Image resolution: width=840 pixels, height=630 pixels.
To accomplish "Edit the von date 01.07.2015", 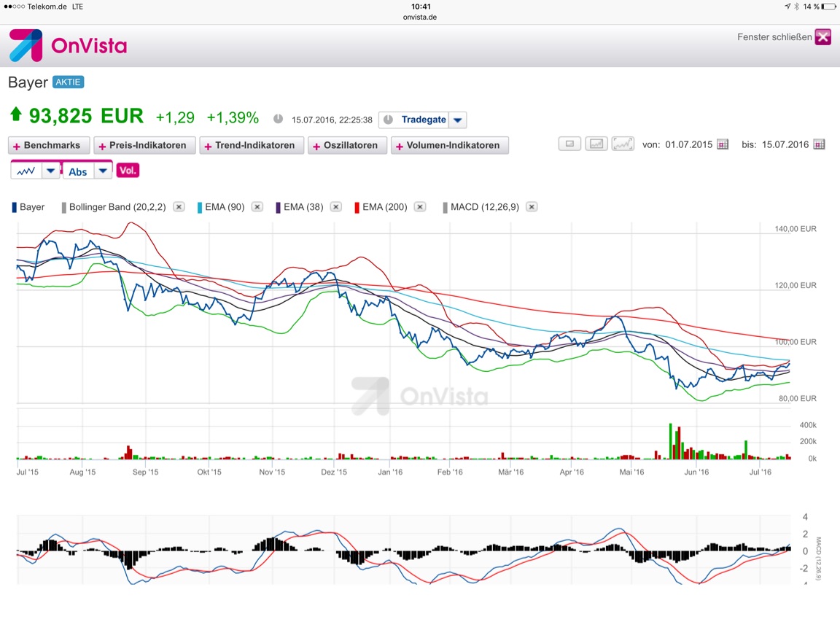I will 688,144.
